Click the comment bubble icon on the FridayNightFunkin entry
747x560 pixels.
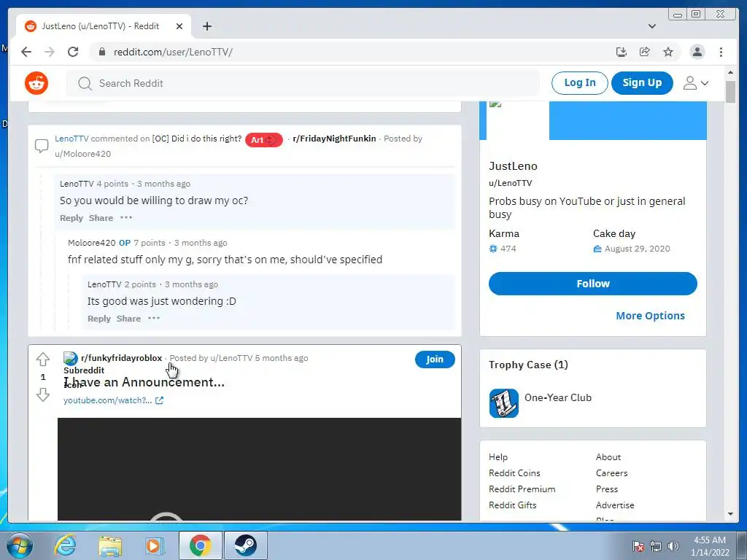click(x=42, y=146)
